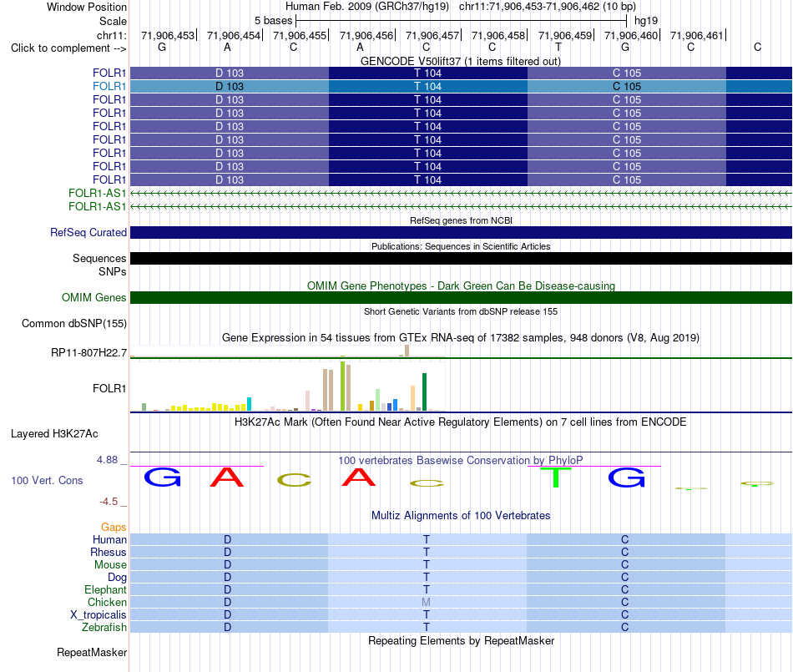Open Layered H3K27Ac track label

54,434
